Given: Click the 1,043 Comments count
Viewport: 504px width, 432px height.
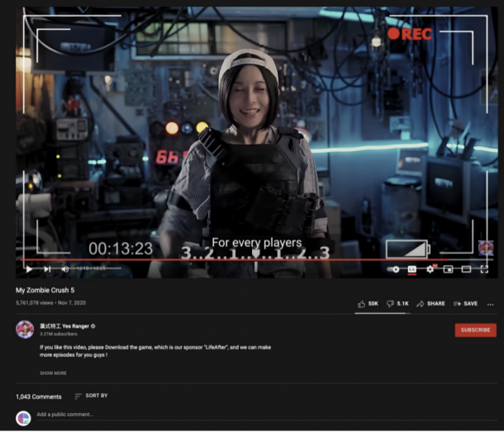Looking at the screenshot, I should [x=39, y=397].
